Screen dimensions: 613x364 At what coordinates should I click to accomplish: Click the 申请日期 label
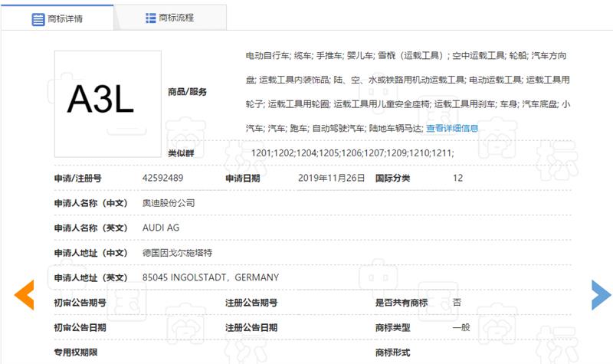(x=242, y=179)
